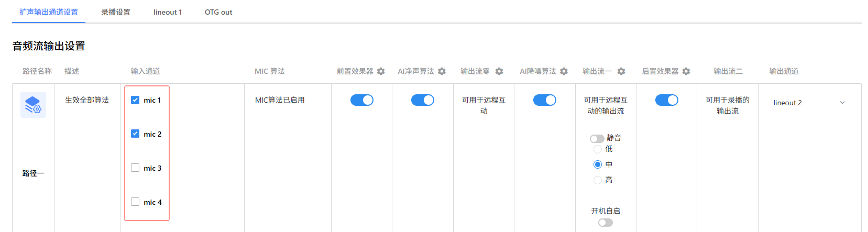Image resolution: width=868 pixels, height=232 pixels.
Task: Open the AI降噪算法 gear settings
Action: 564,71
